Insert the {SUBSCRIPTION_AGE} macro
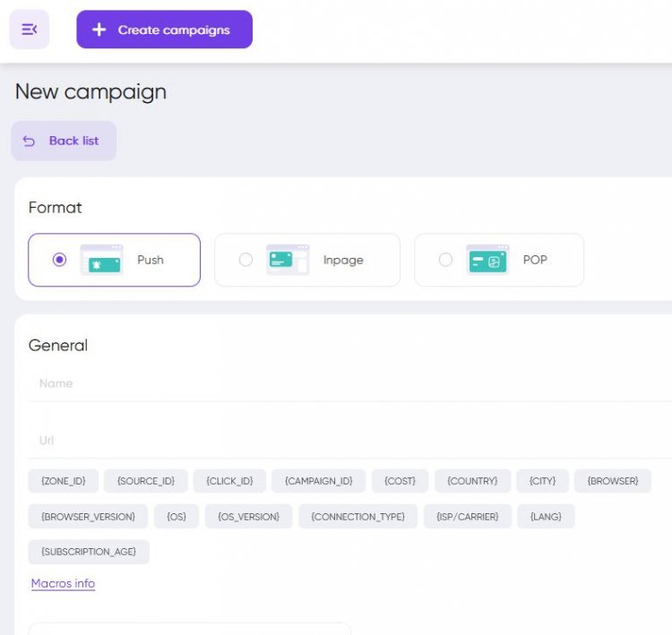The image size is (672, 635). tap(89, 552)
